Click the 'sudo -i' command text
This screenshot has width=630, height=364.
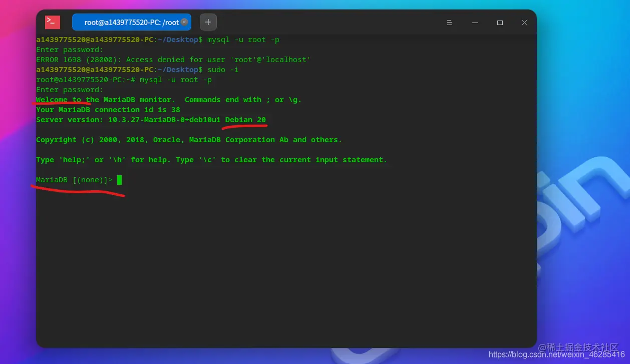(x=223, y=70)
